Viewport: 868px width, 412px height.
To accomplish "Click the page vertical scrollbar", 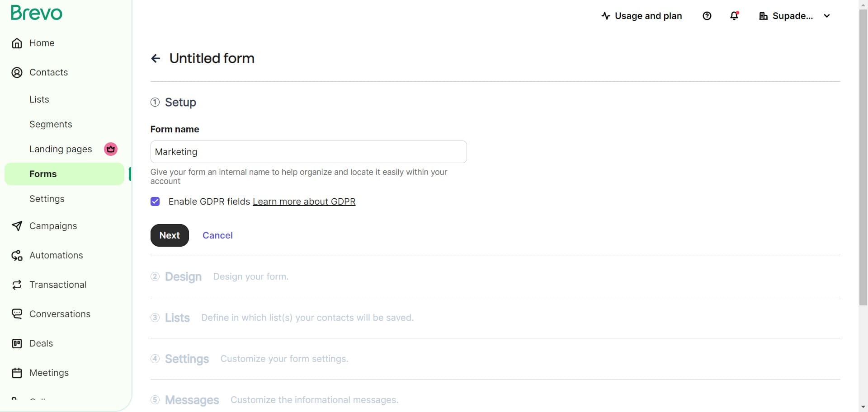I will (863, 158).
